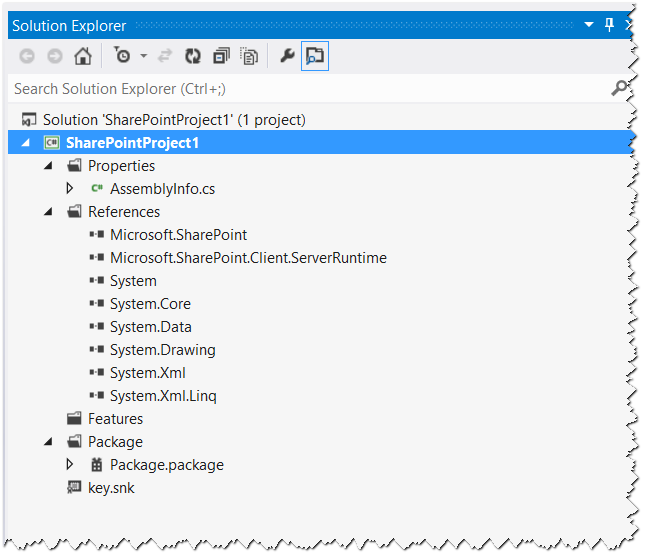
Task: Select the Package folder label
Action: [x=115, y=442]
